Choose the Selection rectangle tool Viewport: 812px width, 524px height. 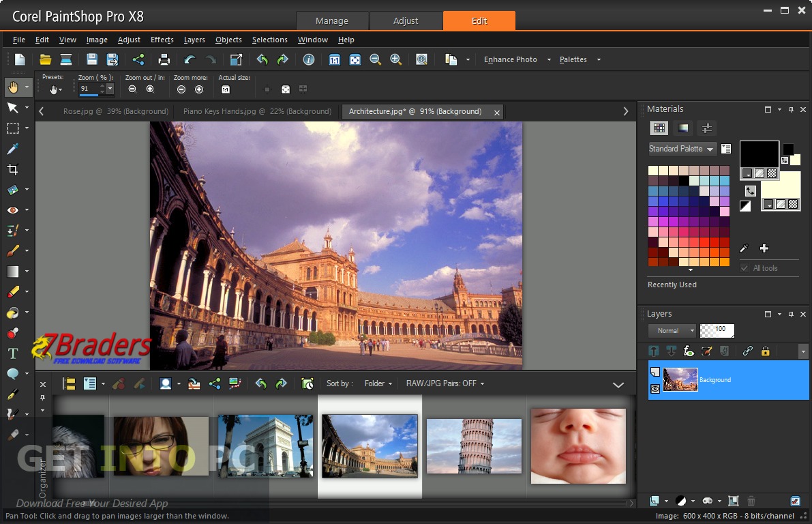pyautogui.click(x=13, y=128)
